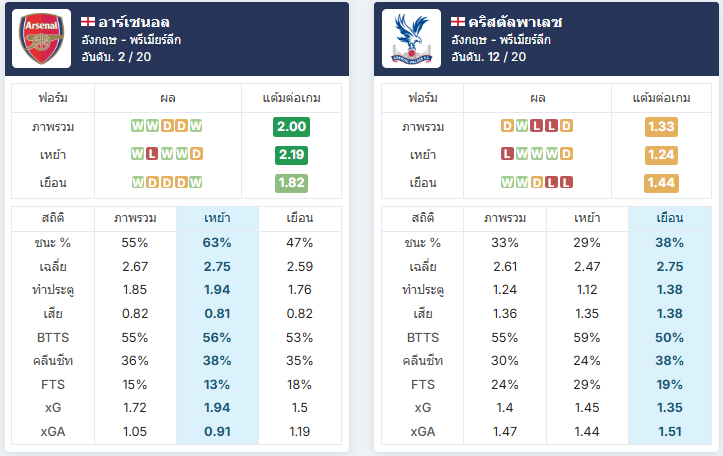Select the เหย้า stats column header for Crystal Palace

point(587,218)
